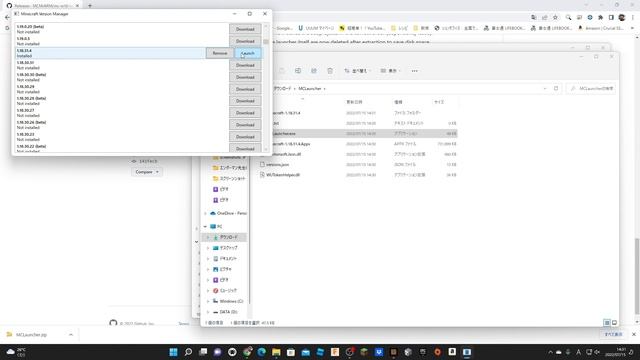Click the Explorer refresh icon
The width and height of the screenshot is (640, 360).
click(556, 89)
